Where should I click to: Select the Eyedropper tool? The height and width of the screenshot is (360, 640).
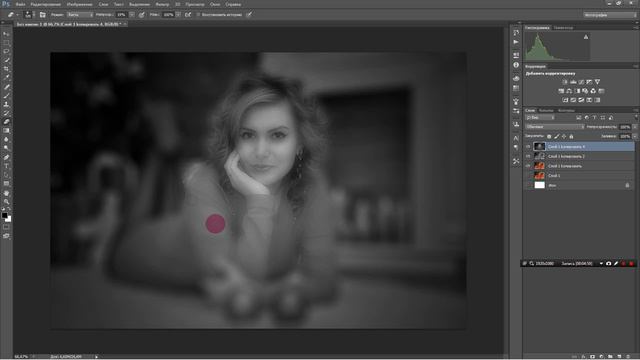point(6,78)
